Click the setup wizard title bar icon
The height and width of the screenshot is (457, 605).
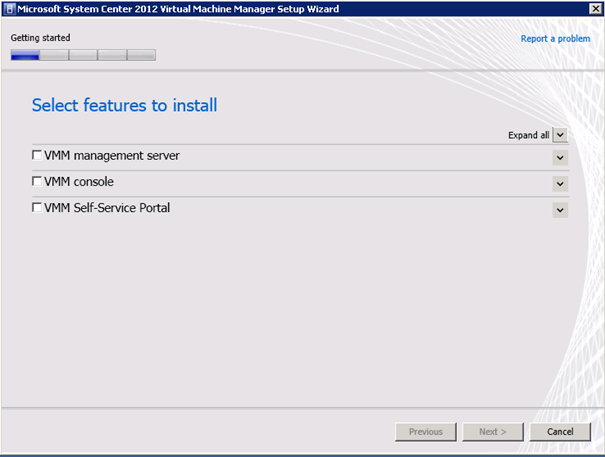click(x=10, y=9)
